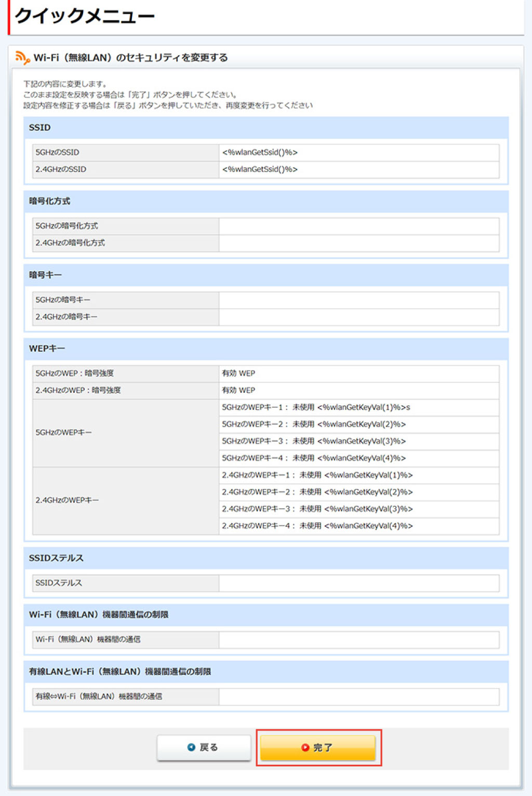Click the 2.4GHzのWEPキー－3 row

(359, 509)
